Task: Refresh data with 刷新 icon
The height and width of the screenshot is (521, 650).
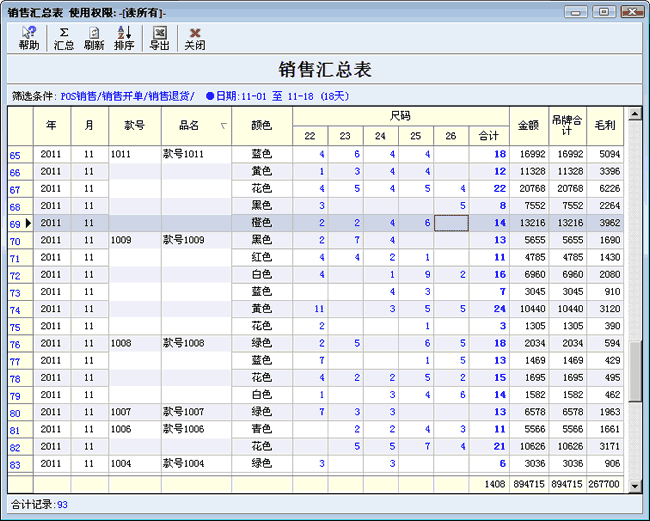Action: (x=94, y=38)
